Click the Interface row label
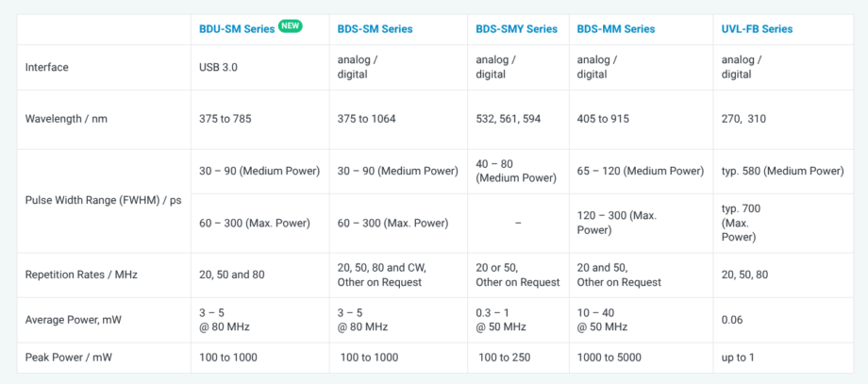This screenshot has height=384, width=868. pos(47,68)
